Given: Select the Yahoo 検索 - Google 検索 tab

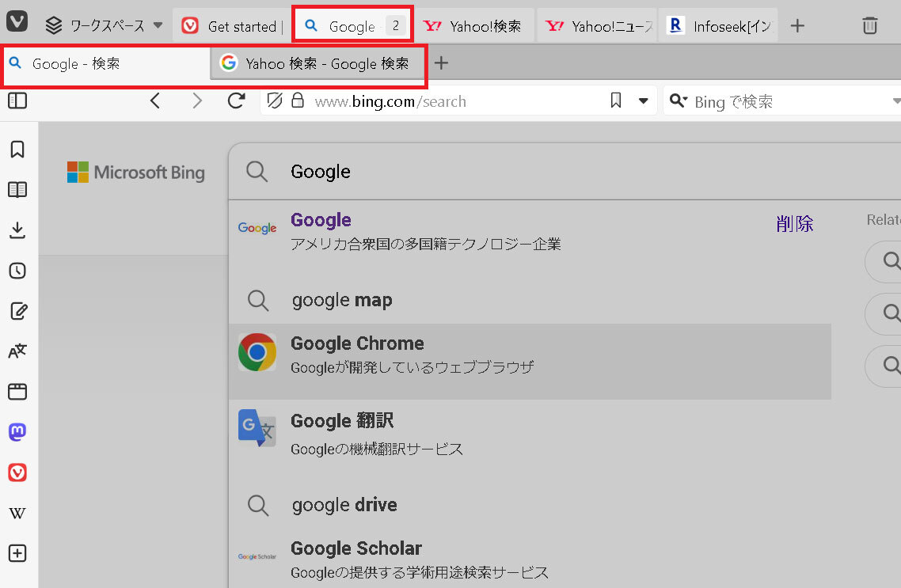Looking at the screenshot, I should (317, 63).
